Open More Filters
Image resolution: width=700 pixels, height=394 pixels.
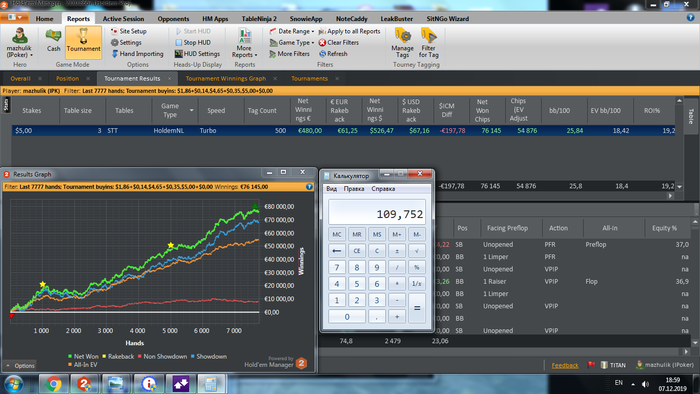pos(289,54)
